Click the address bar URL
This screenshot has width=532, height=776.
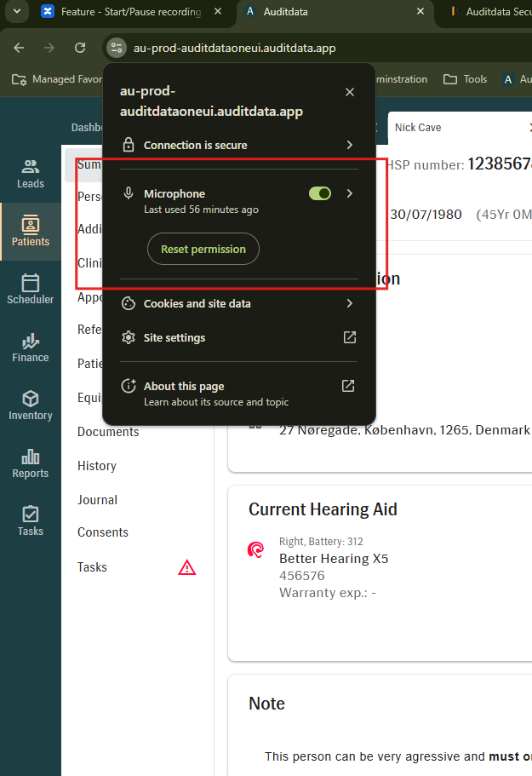click(234, 48)
